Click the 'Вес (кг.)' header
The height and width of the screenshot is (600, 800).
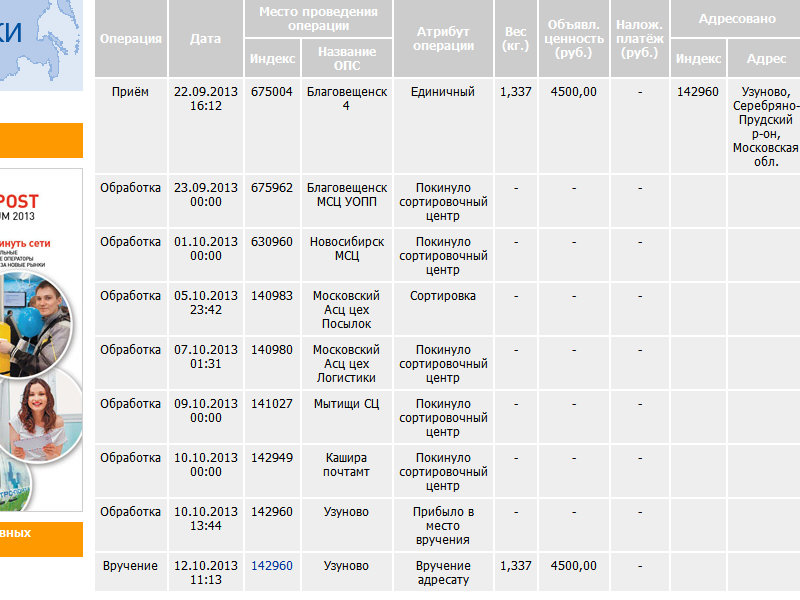pyautogui.click(x=516, y=39)
